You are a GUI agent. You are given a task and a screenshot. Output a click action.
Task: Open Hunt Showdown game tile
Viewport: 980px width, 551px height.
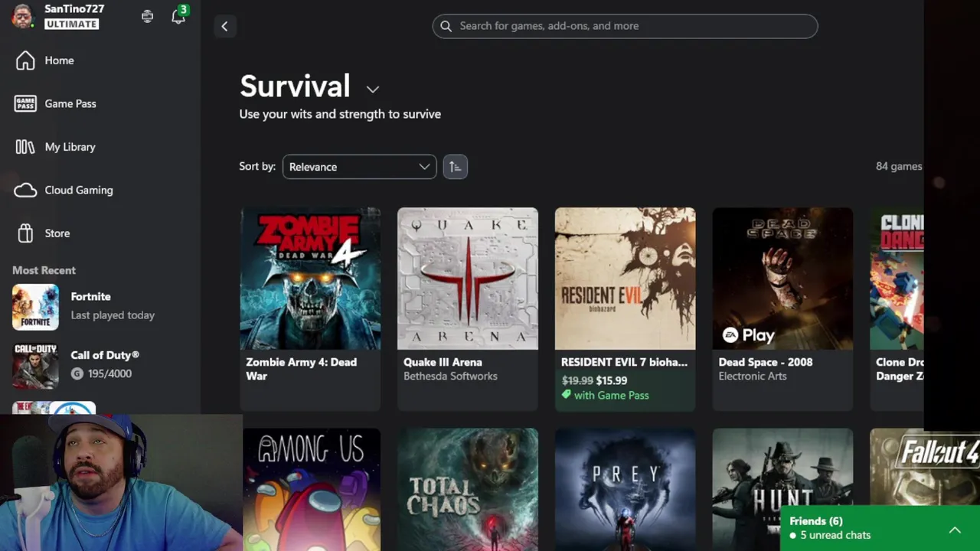pos(782,467)
